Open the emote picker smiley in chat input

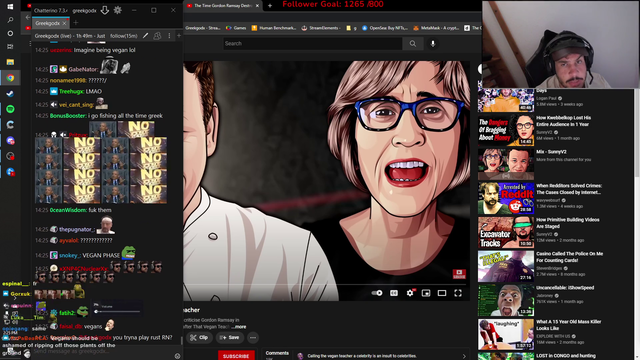pos(177,356)
